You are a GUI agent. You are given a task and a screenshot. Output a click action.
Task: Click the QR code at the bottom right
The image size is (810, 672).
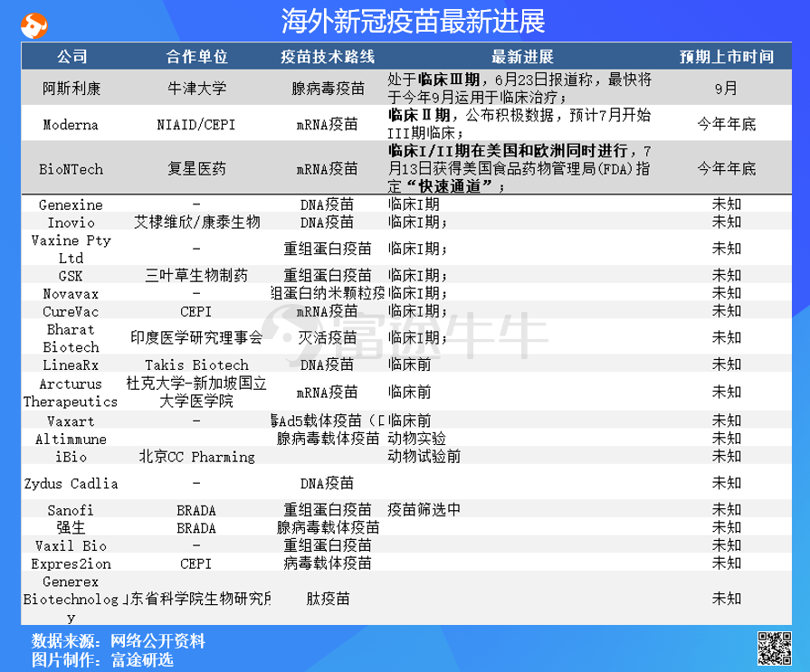[x=775, y=648]
